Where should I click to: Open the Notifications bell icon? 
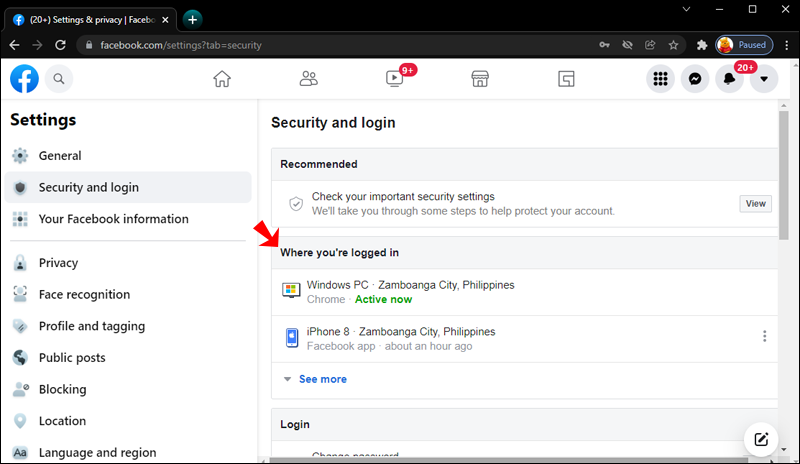[x=730, y=79]
